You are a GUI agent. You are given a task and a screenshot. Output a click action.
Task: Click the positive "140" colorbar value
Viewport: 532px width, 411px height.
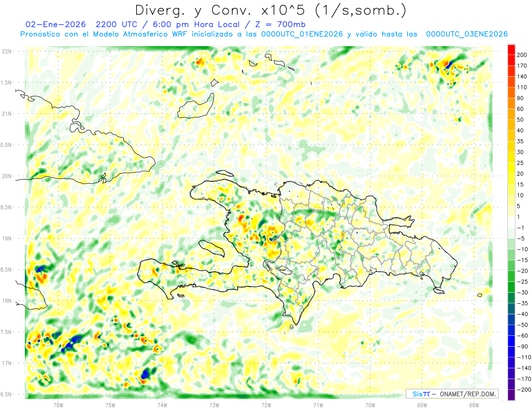click(522, 76)
